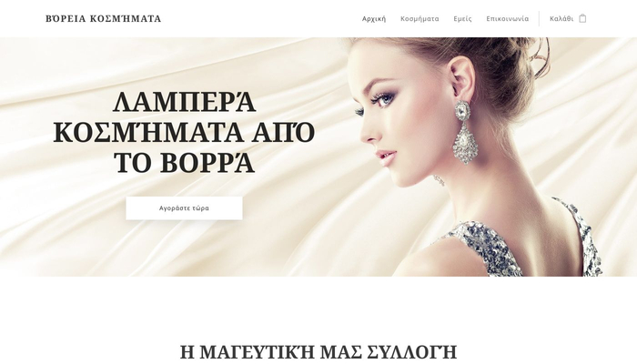Select the Εμείς navigation link
Viewport: 637px width, 364px height.
462,19
